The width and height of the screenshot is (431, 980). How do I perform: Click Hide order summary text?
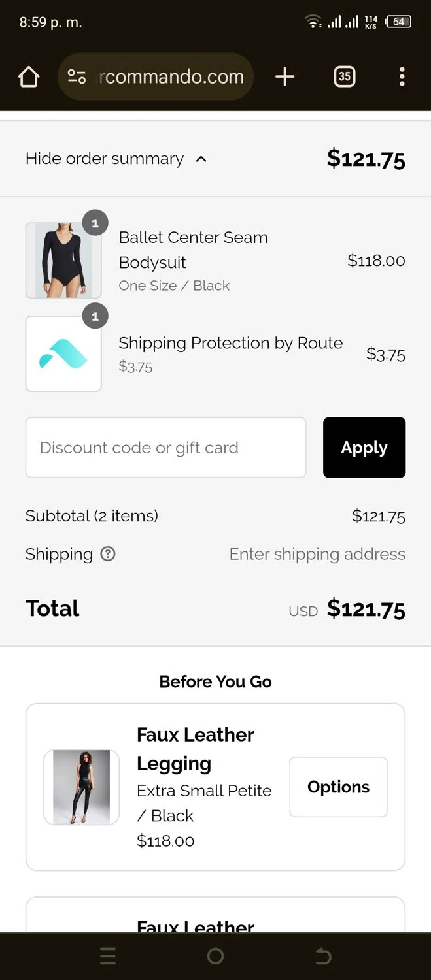105,159
